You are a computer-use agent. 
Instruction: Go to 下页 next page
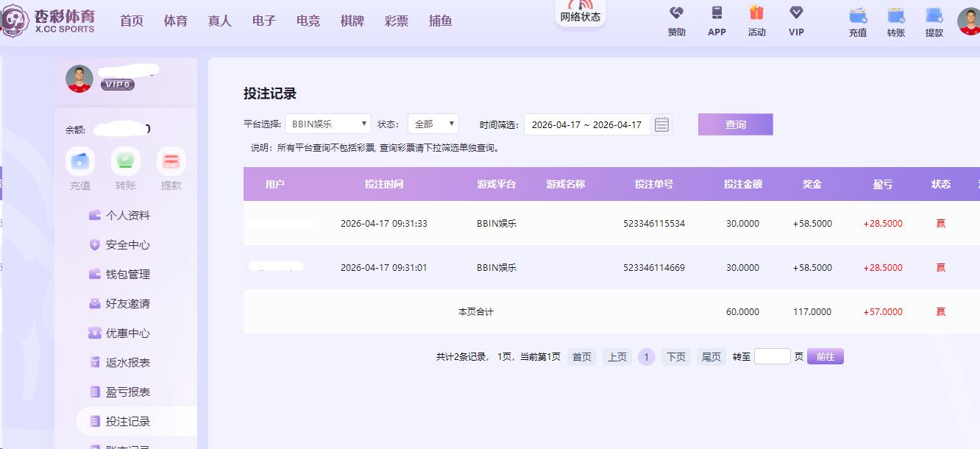pos(675,357)
